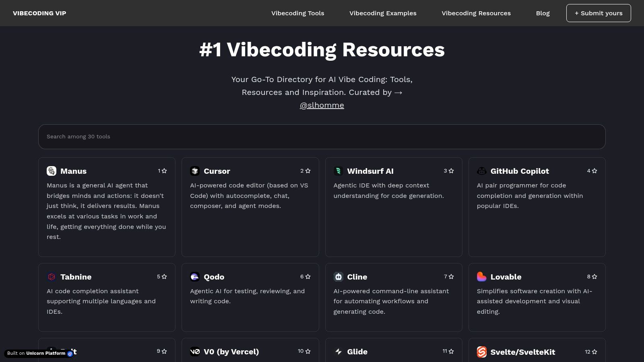Image resolution: width=644 pixels, height=362 pixels.
Task: Select the V0 by Vercel logo icon
Action: click(195, 352)
